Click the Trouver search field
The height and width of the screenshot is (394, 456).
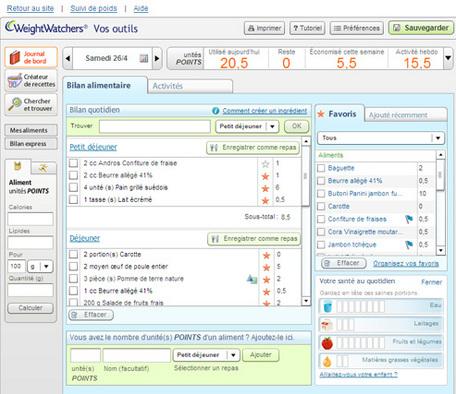tap(155, 127)
